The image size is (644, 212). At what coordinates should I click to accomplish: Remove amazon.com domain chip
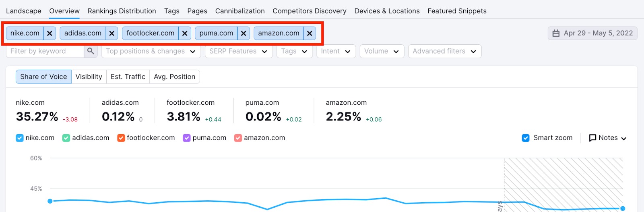coord(310,33)
